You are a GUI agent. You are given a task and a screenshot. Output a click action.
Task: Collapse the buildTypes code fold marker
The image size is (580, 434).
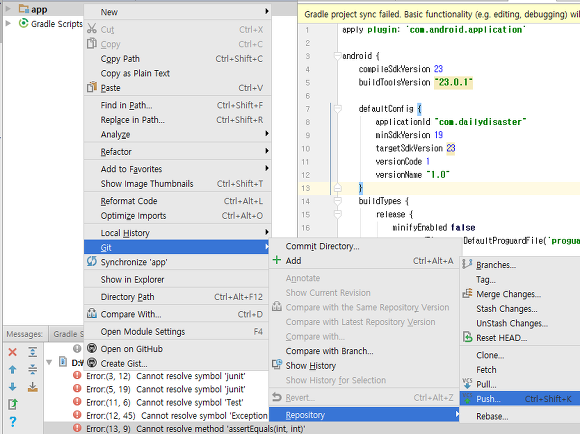(337, 201)
